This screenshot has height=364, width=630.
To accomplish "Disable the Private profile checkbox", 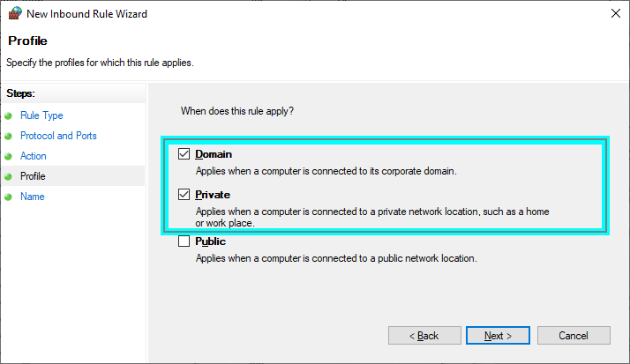I will click(x=184, y=195).
